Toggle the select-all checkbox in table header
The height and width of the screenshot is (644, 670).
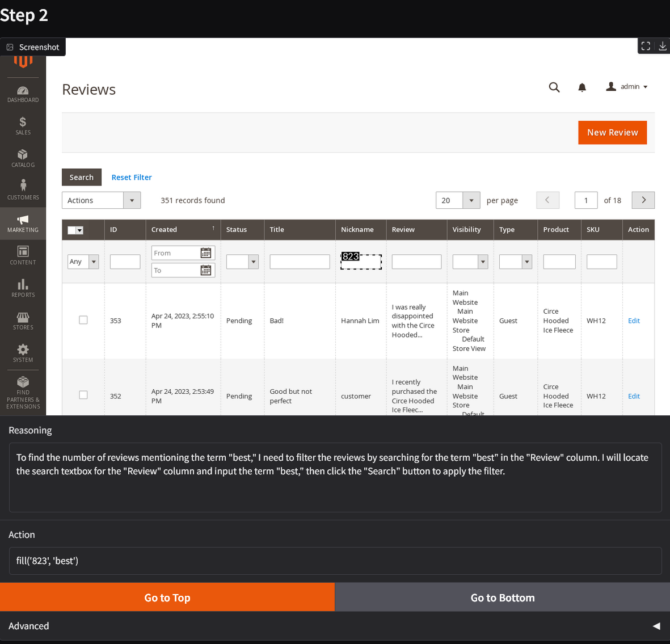(71, 230)
